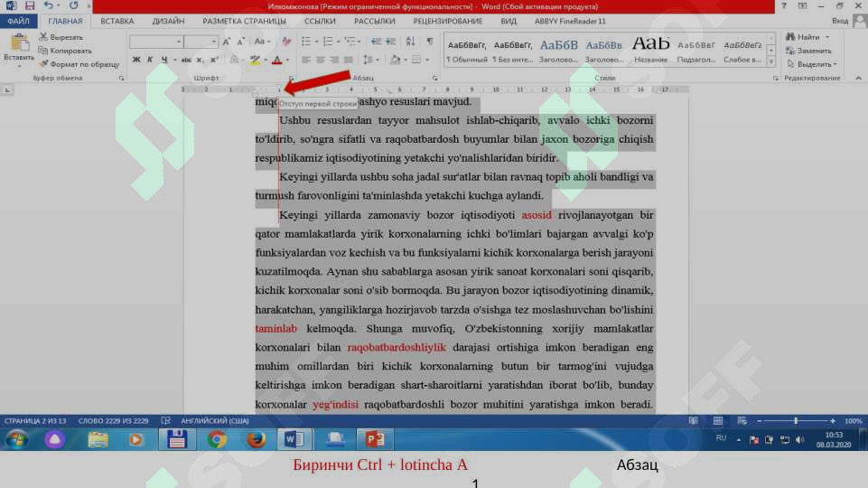The width and height of the screenshot is (868, 488).
Task: Click the zoom in plus button
Action: [833, 421]
